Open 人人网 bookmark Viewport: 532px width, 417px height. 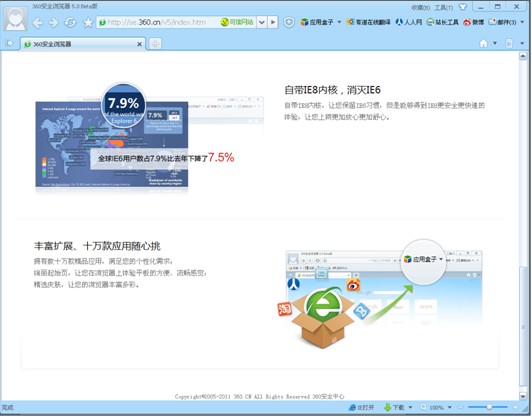[409, 22]
